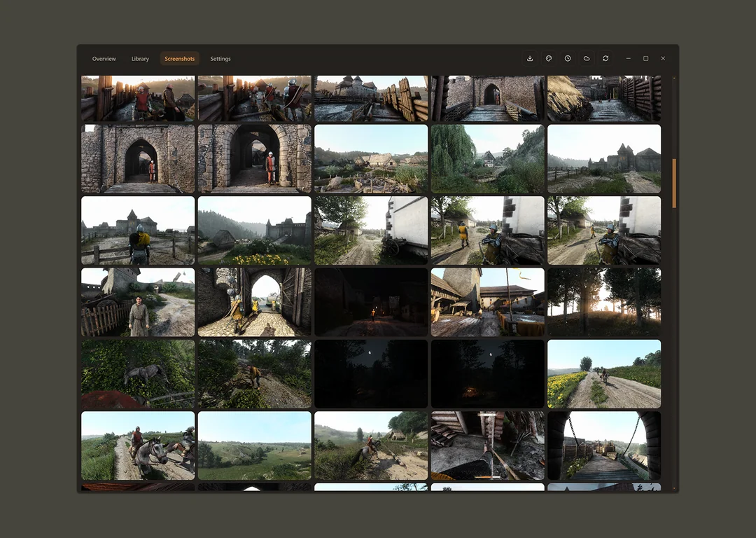Open the dark night street with torch thumbnail
756x538 pixels.
click(x=371, y=302)
